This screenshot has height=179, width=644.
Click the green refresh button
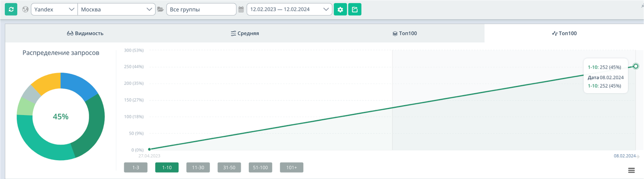pyautogui.click(x=11, y=9)
